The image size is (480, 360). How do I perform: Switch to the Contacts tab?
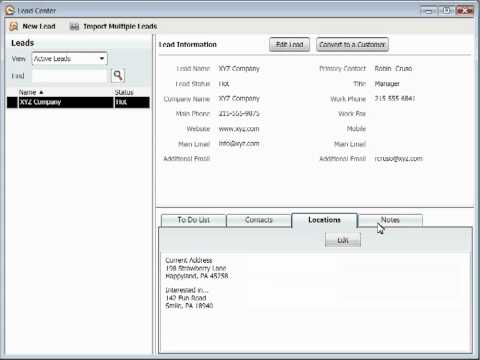259,220
